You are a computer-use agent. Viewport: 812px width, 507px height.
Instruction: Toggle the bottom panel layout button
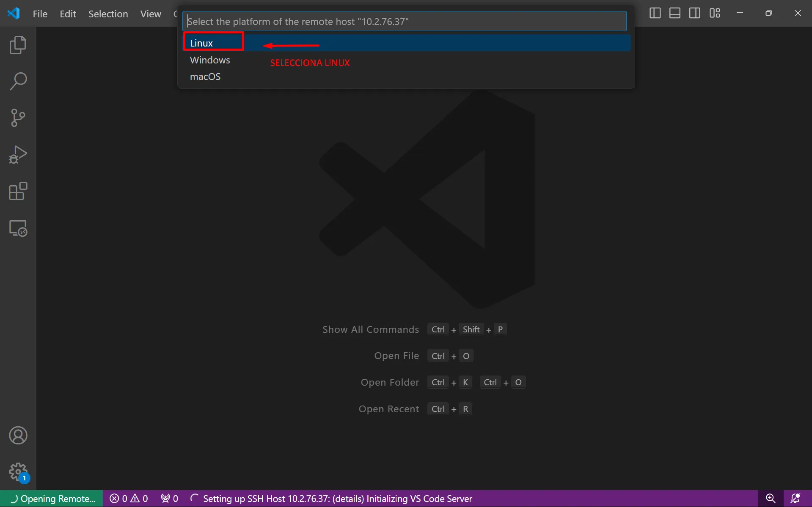(x=674, y=13)
